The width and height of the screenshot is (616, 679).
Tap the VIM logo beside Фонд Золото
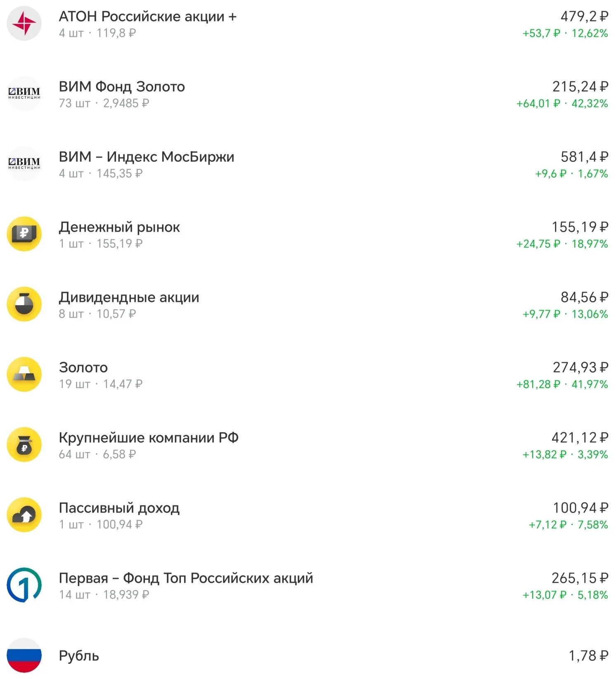pos(24,94)
